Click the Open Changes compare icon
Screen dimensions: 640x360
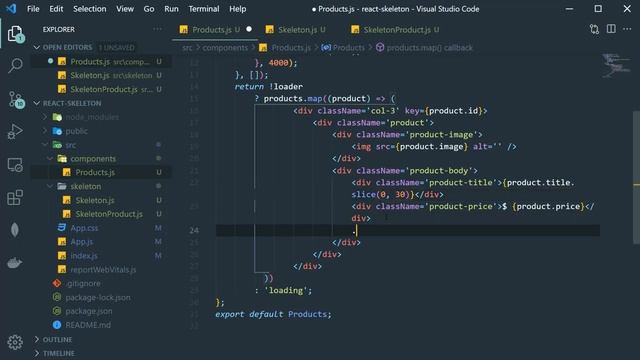[x=594, y=29]
